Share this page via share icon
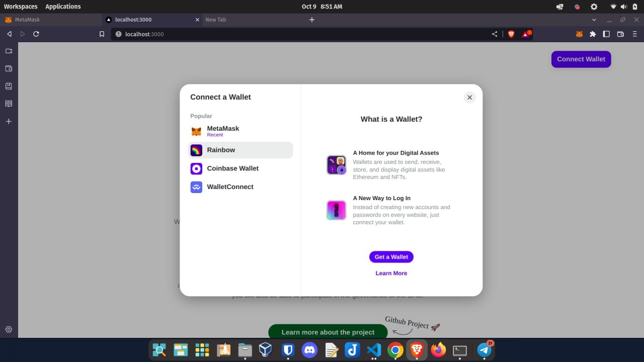Image resolution: width=644 pixels, height=362 pixels. click(x=495, y=34)
